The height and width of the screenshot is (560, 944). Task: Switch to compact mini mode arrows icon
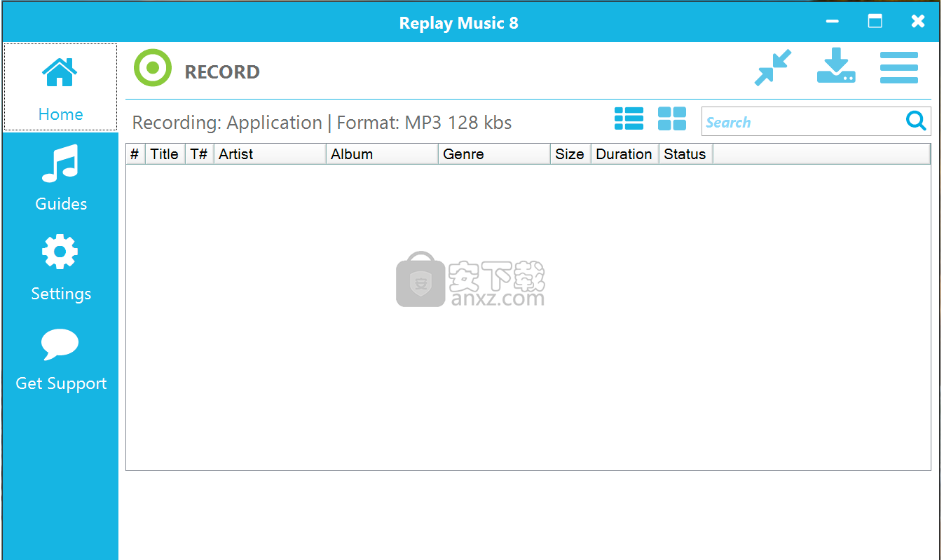pos(773,67)
